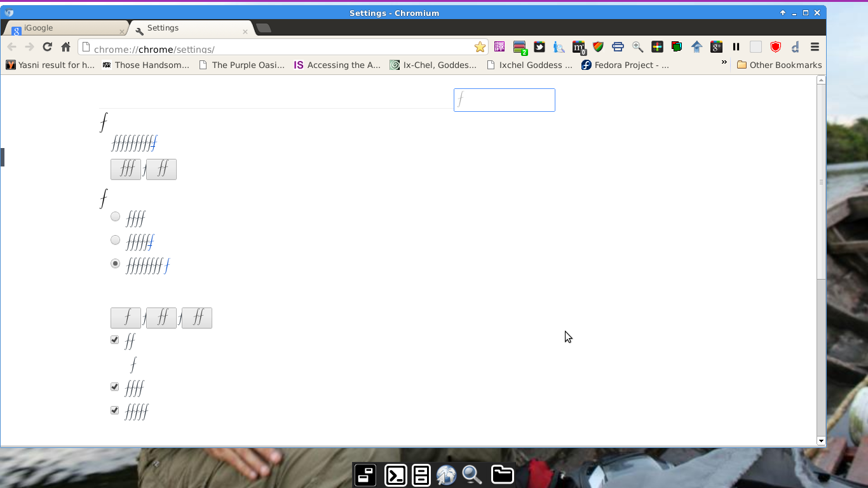Click the person search extension icon
868x488 pixels.
coord(559,47)
